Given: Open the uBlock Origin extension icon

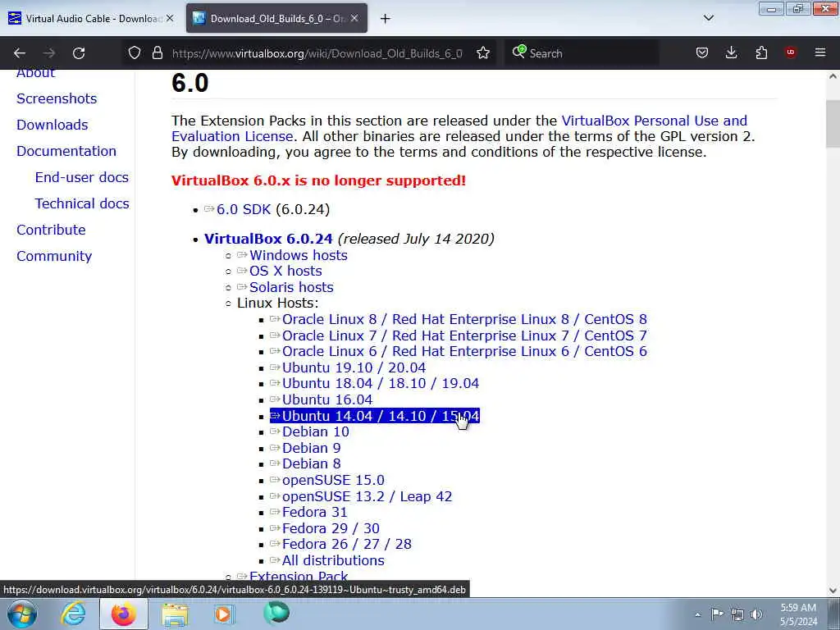Looking at the screenshot, I should point(790,52).
